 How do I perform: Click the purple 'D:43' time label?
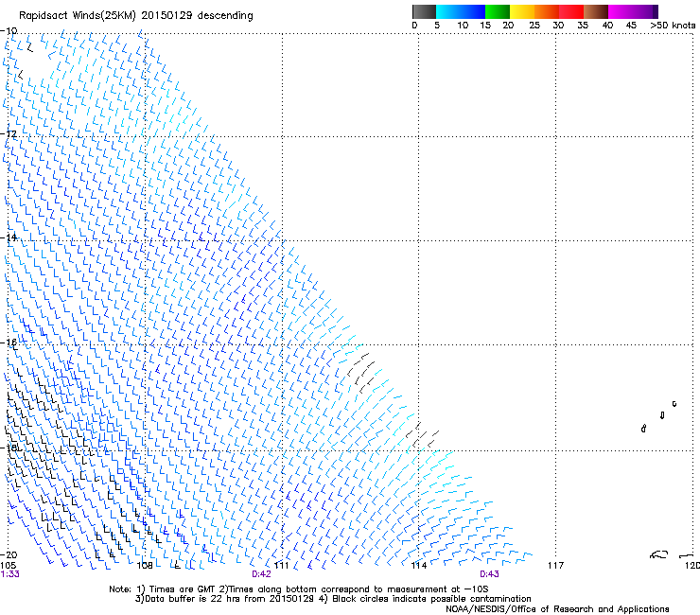click(489, 574)
